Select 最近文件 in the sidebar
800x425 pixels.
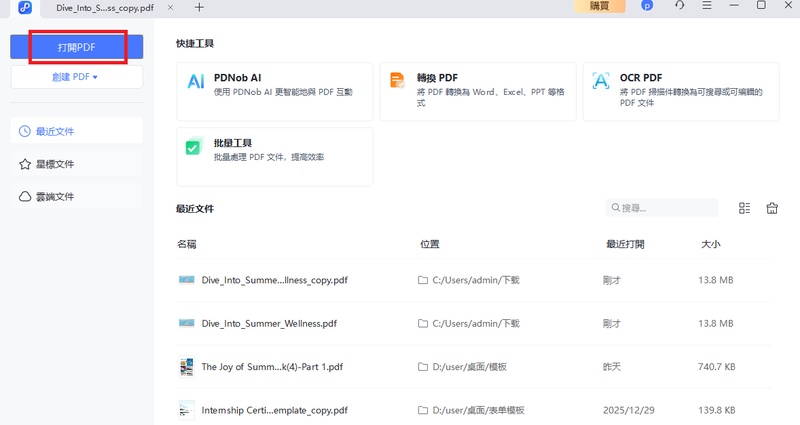[x=77, y=131]
